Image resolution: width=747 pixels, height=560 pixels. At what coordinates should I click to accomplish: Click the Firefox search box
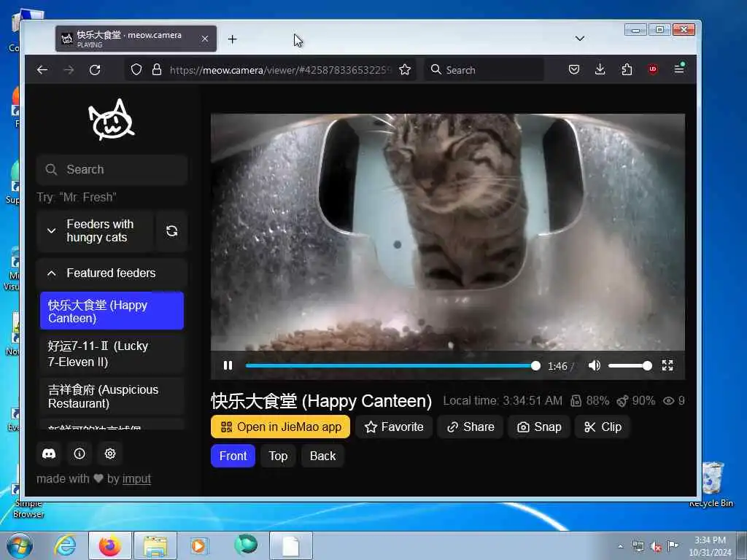click(484, 70)
